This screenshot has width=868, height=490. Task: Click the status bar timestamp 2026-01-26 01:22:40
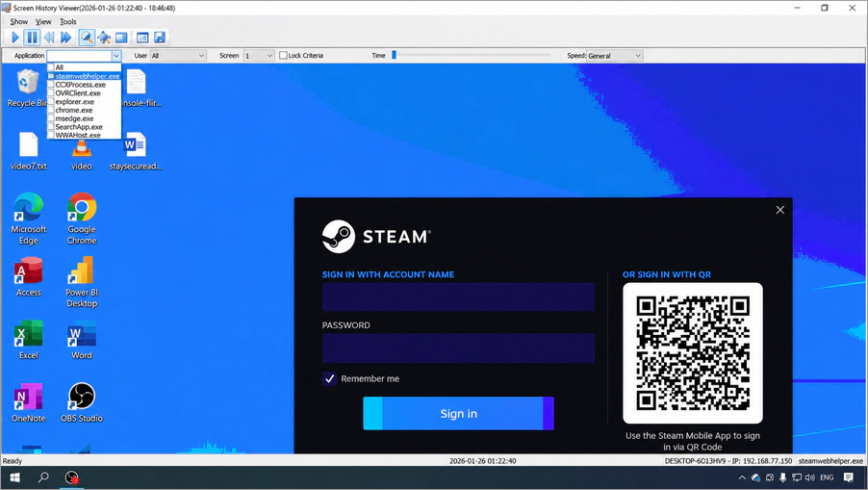click(x=483, y=461)
